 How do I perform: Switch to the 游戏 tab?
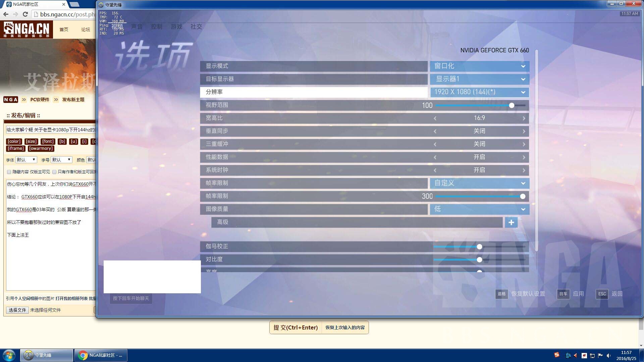176,26
